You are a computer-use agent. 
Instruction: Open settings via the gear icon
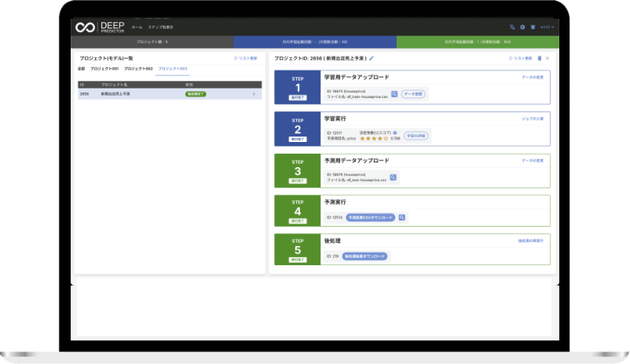click(522, 27)
